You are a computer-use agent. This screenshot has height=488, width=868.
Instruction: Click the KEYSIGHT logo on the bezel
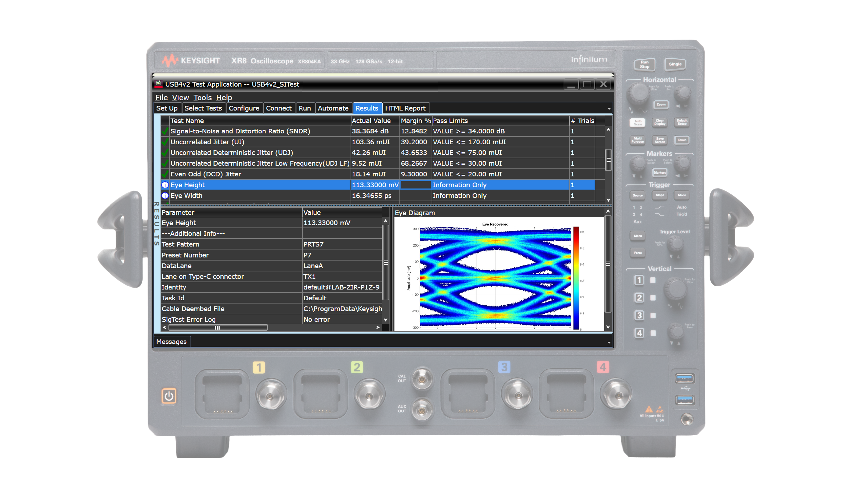point(191,61)
